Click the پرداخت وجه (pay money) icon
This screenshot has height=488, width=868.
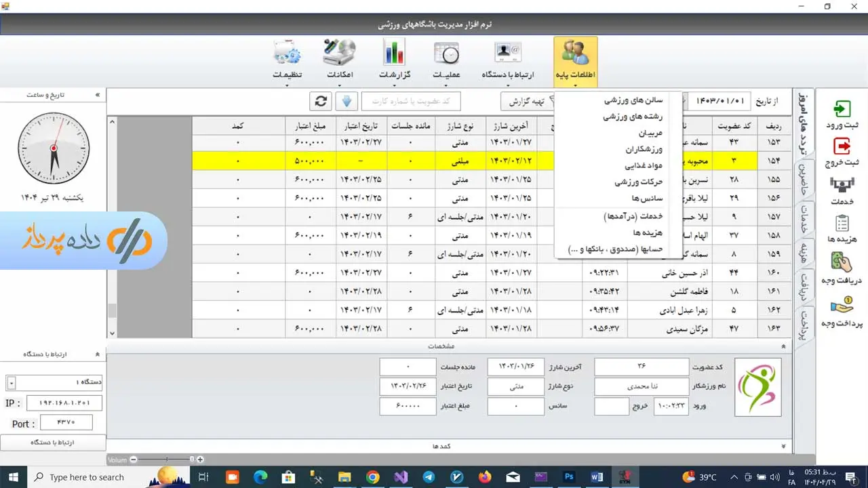pos(842,311)
